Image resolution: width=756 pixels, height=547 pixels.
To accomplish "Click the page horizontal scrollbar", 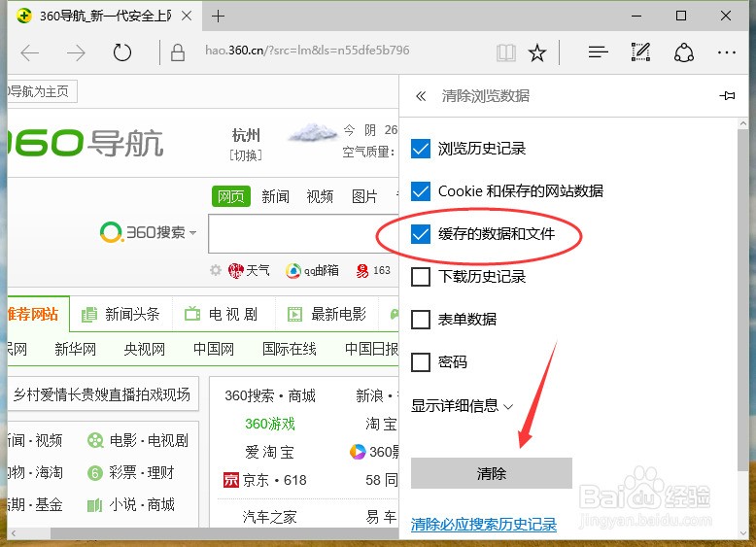I will (224, 533).
